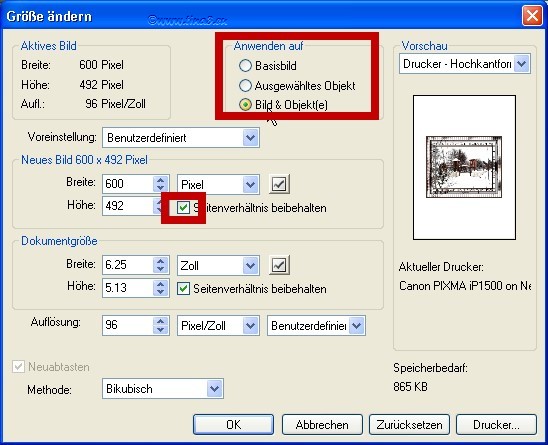The width and height of the screenshot is (548, 445).
Task: Choose the Ausgewähltes Objekt radio button
Action: pyautogui.click(x=245, y=85)
